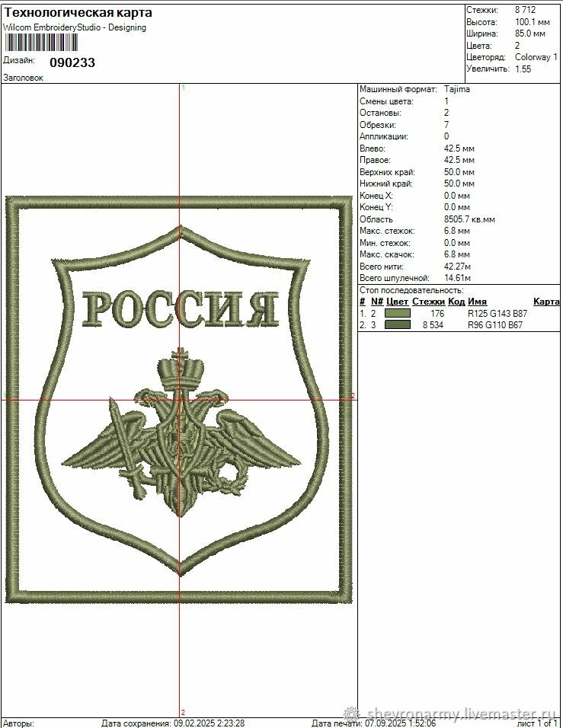Viewport: 563px width, 728px height.
Task: Click the Технологическая карта title
Action: pos(78,13)
